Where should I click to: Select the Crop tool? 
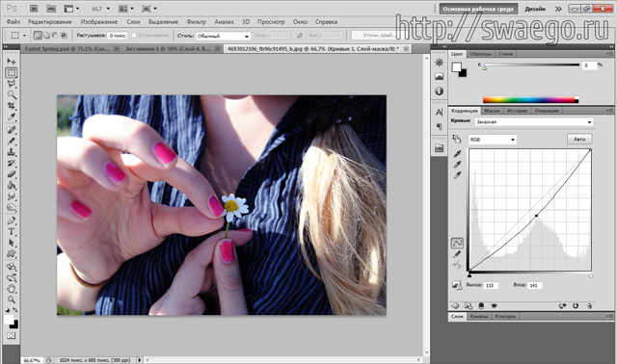[x=12, y=106]
